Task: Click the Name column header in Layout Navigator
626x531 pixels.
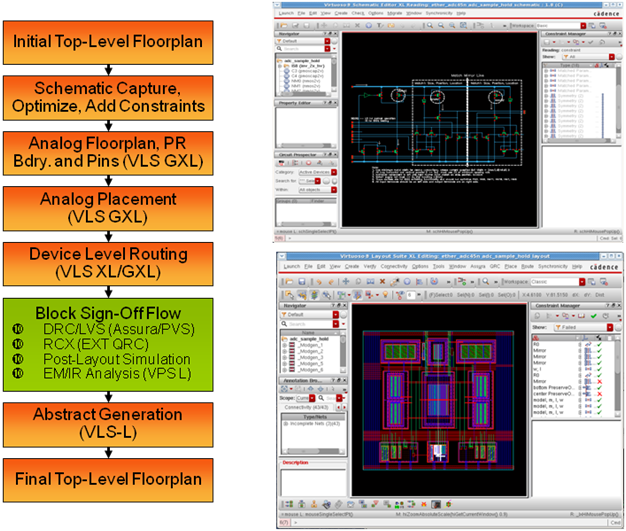Action: point(308,333)
